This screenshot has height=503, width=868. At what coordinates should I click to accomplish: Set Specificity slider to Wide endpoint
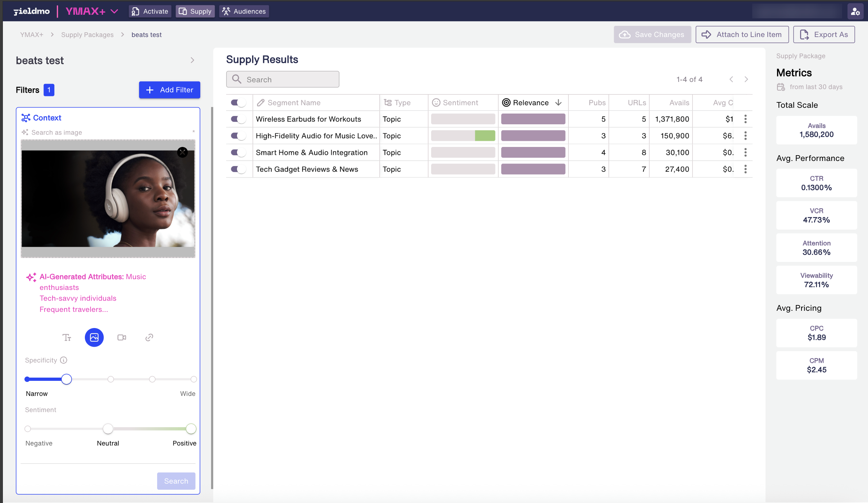[x=194, y=379]
